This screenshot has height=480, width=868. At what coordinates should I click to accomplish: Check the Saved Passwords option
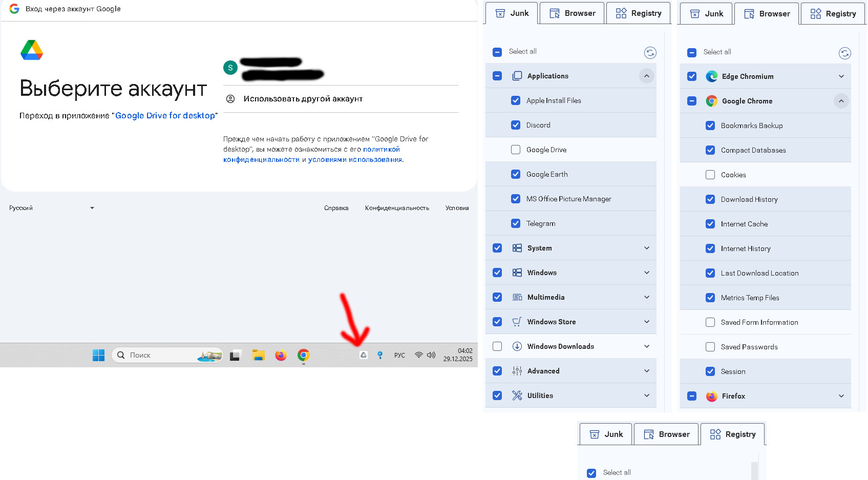[x=710, y=347]
